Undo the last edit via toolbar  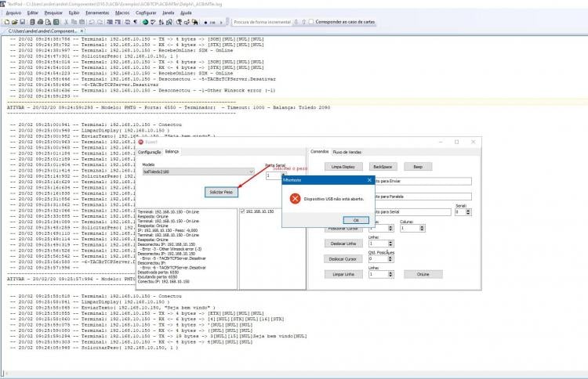[x=92, y=22]
